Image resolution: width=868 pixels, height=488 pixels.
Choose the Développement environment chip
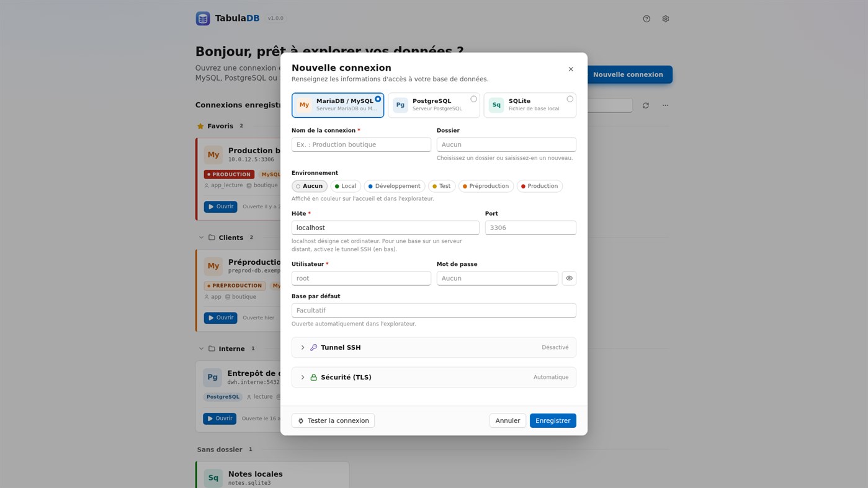(395, 186)
